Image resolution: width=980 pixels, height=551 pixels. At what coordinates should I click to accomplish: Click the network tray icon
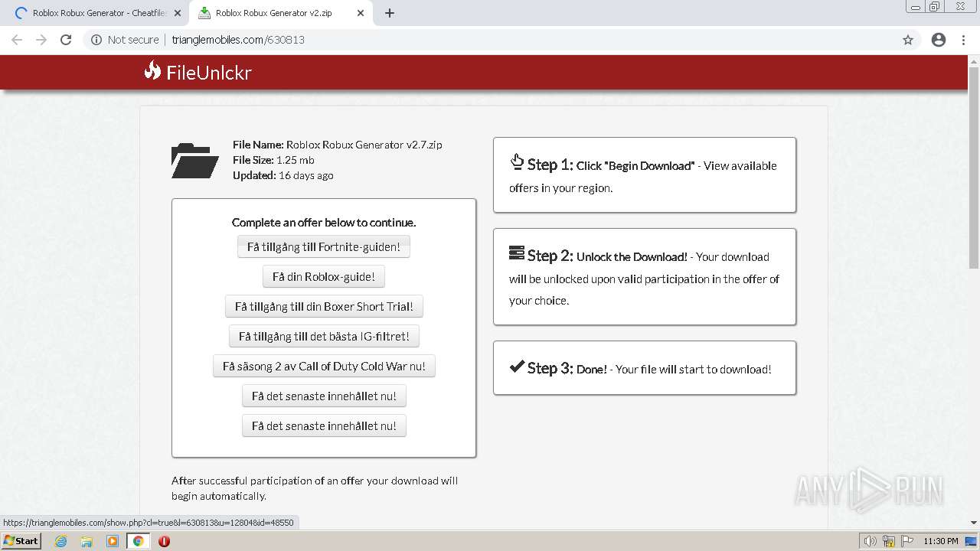889,542
